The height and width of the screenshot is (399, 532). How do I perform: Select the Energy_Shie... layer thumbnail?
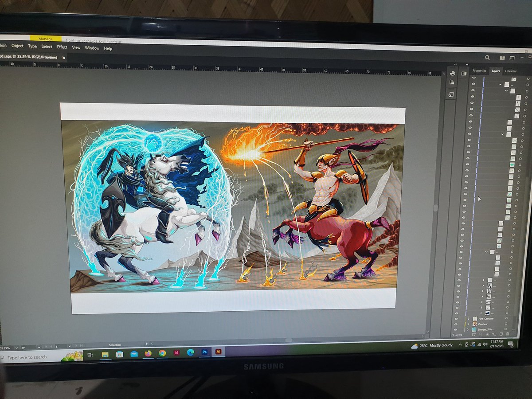pos(474,329)
